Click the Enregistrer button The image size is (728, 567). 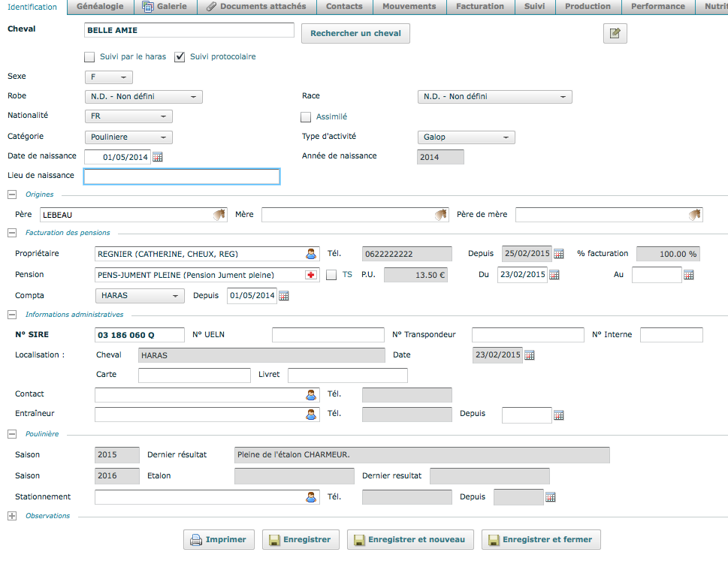pos(301,540)
